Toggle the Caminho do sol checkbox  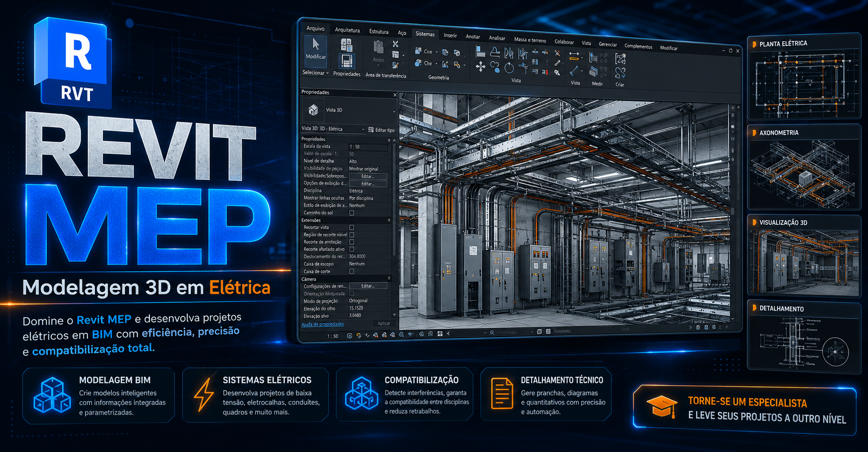tap(352, 213)
